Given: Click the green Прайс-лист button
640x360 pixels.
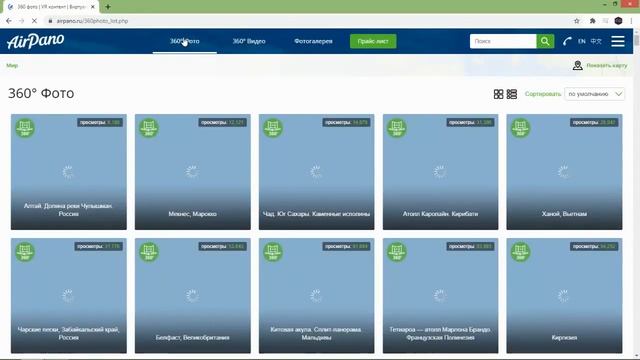Looking at the screenshot, I should (x=373, y=41).
